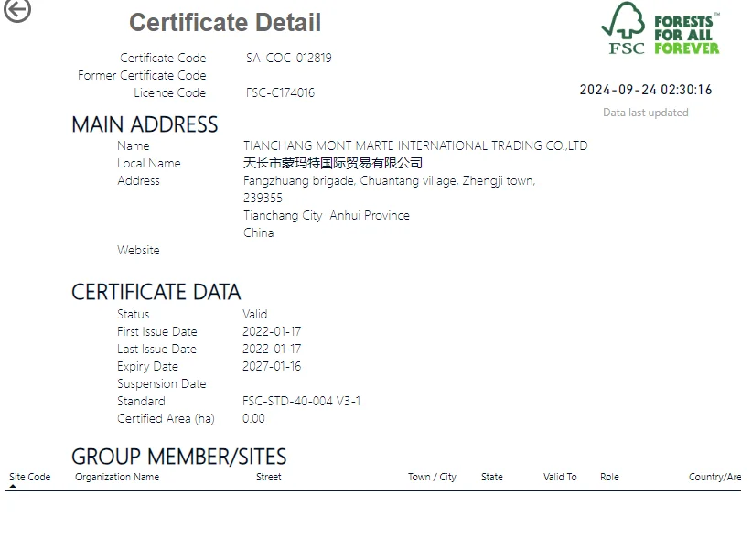Image resolution: width=752 pixels, height=560 pixels.
Task: Toggle the sort arrow under Site Code
Action: coord(13,487)
